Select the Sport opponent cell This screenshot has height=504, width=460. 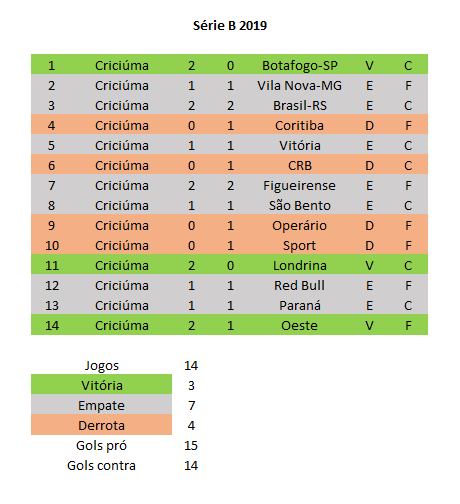(x=299, y=246)
